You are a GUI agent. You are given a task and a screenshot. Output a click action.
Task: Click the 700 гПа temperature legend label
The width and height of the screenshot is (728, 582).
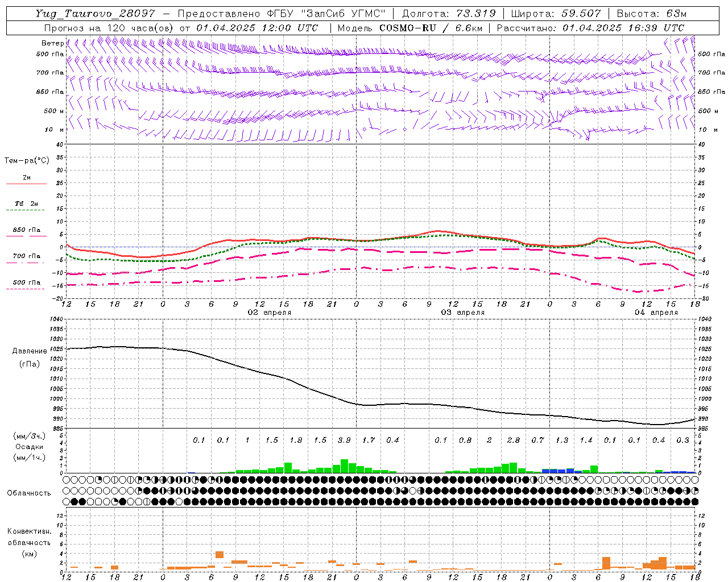tap(27, 256)
